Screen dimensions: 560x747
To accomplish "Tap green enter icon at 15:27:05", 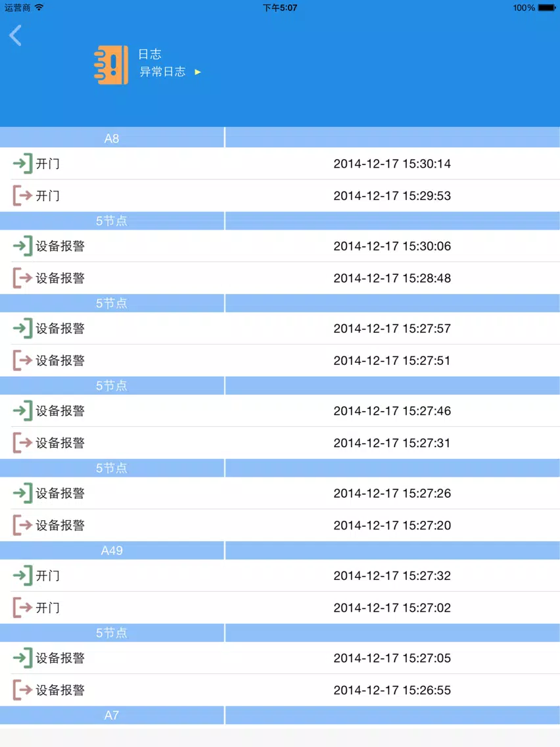I will tap(22, 658).
